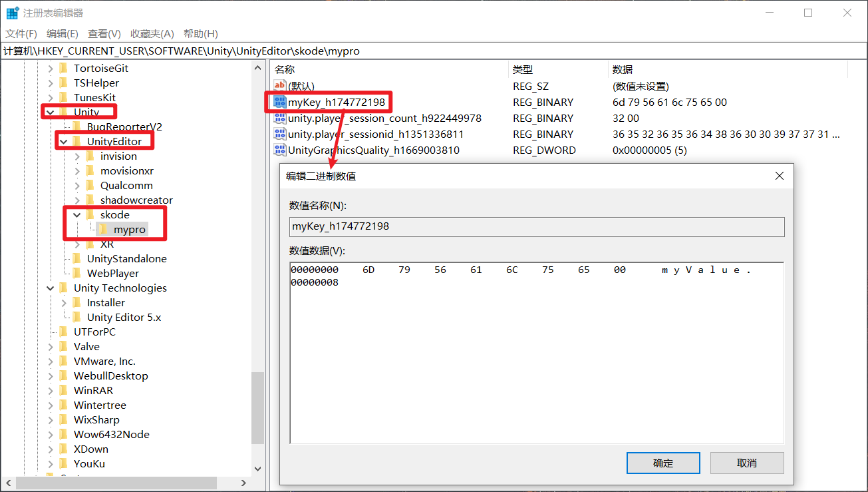Image resolution: width=868 pixels, height=492 pixels.
Task: Open the 查看(V) menu
Action: (x=104, y=34)
